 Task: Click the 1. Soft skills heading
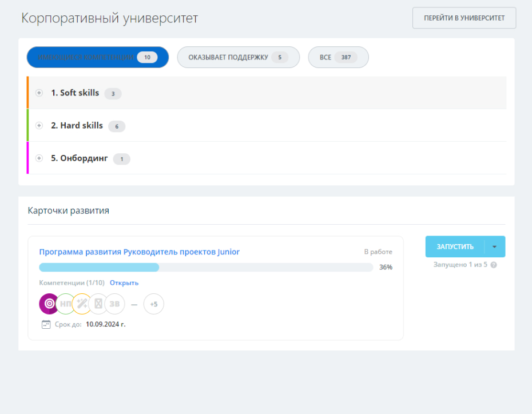pyautogui.click(x=75, y=93)
